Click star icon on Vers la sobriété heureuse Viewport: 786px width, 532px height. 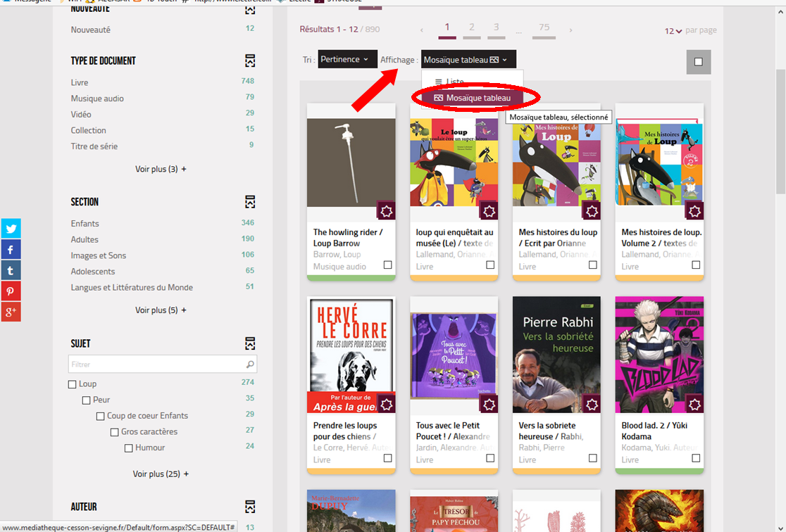[x=592, y=404]
